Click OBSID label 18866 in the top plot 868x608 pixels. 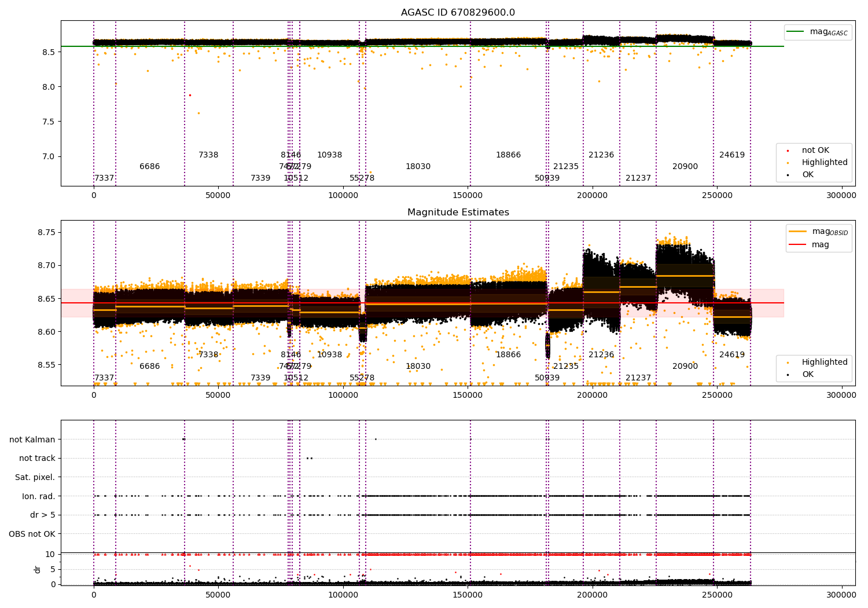coord(508,155)
